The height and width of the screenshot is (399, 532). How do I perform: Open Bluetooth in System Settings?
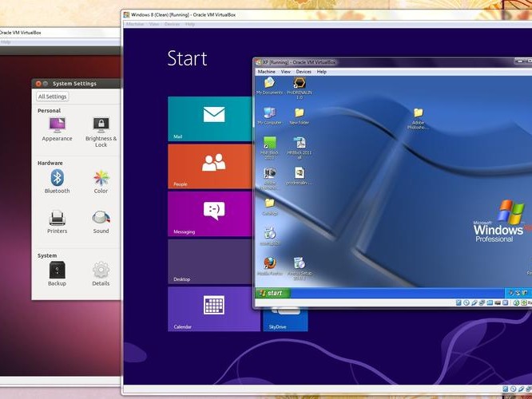coord(57,182)
